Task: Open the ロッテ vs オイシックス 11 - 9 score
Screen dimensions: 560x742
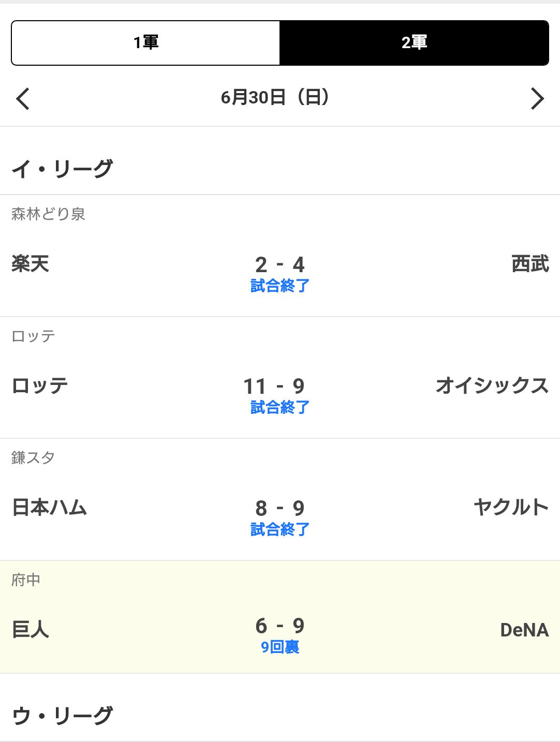Action: [x=274, y=386]
